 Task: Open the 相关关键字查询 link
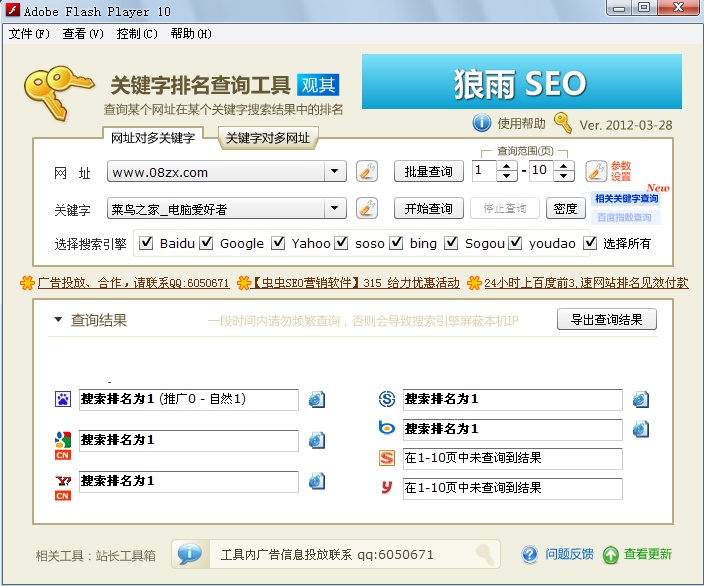[x=626, y=198]
